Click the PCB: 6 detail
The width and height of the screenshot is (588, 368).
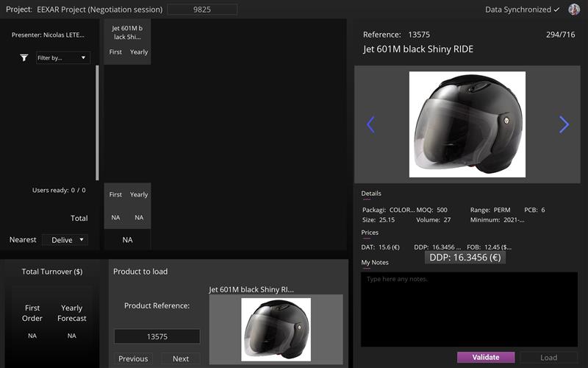[x=534, y=210]
